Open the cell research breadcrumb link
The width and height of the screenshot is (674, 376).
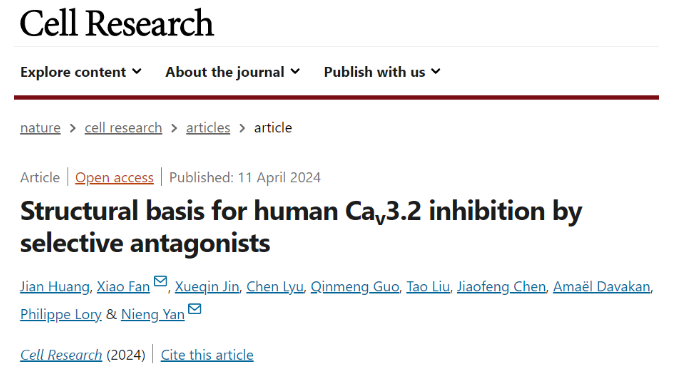[x=123, y=128]
